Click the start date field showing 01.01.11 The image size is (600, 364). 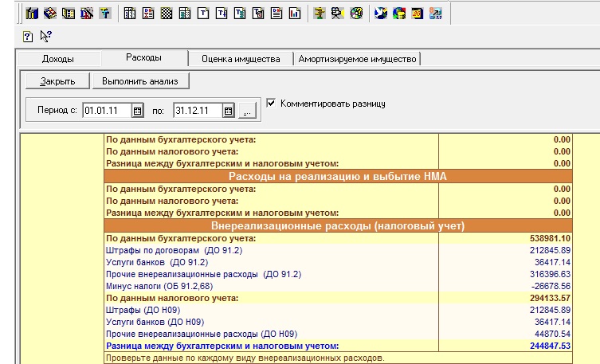coord(106,112)
